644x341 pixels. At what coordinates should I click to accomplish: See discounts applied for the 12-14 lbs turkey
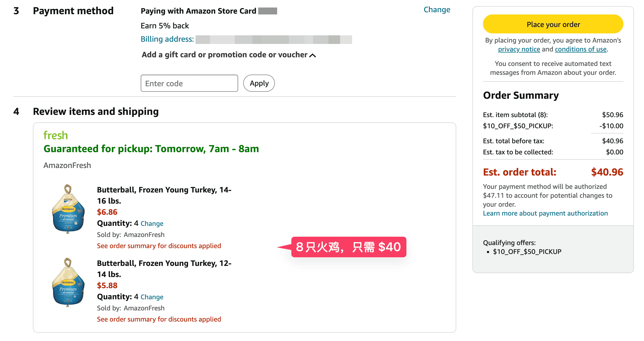pyautogui.click(x=159, y=319)
